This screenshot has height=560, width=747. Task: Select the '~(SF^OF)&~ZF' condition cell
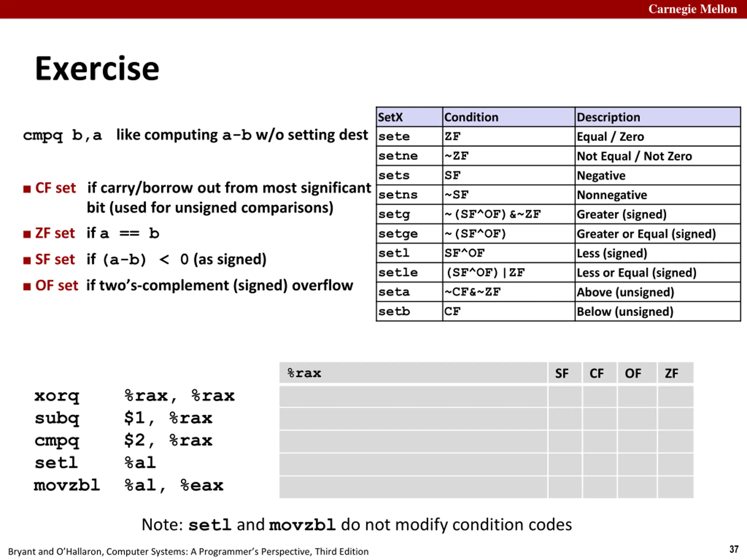pos(508,214)
